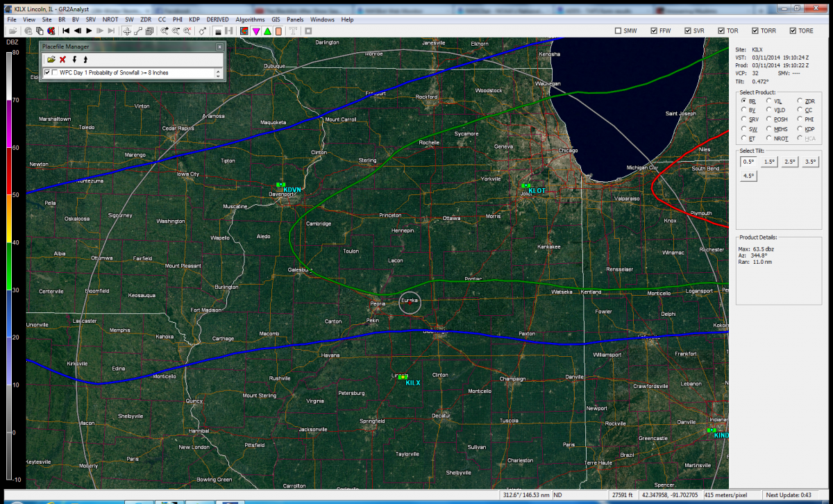Select the BV product radio button
Viewport: 833px width, 504px height.
[x=744, y=110]
